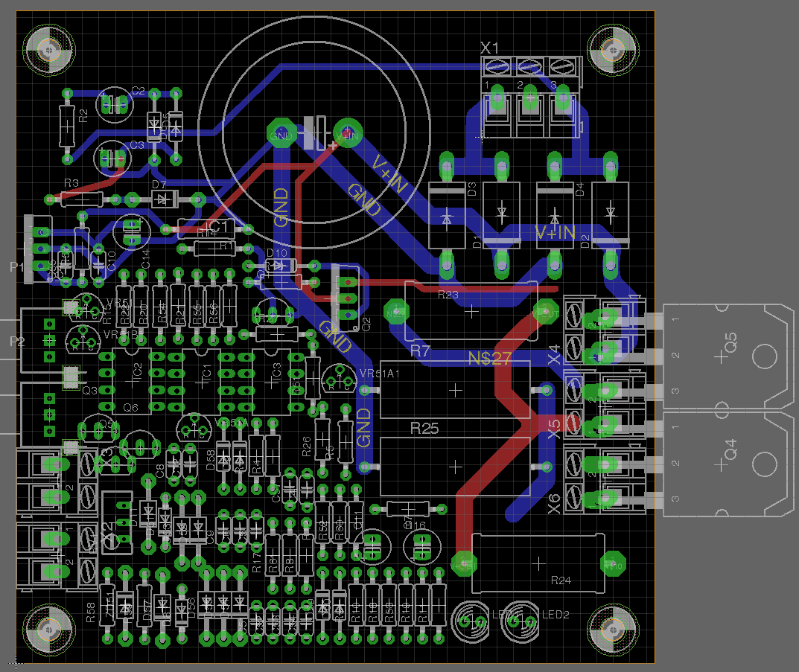Select the X5 terminal block label
Screen dimensions: 799x672
(554, 429)
